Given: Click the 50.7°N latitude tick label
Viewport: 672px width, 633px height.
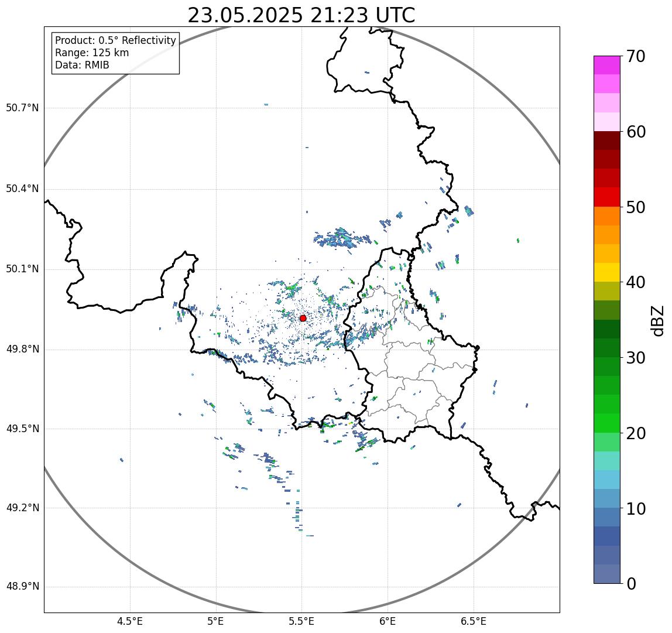Looking at the screenshot, I should pyautogui.click(x=22, y=108).
